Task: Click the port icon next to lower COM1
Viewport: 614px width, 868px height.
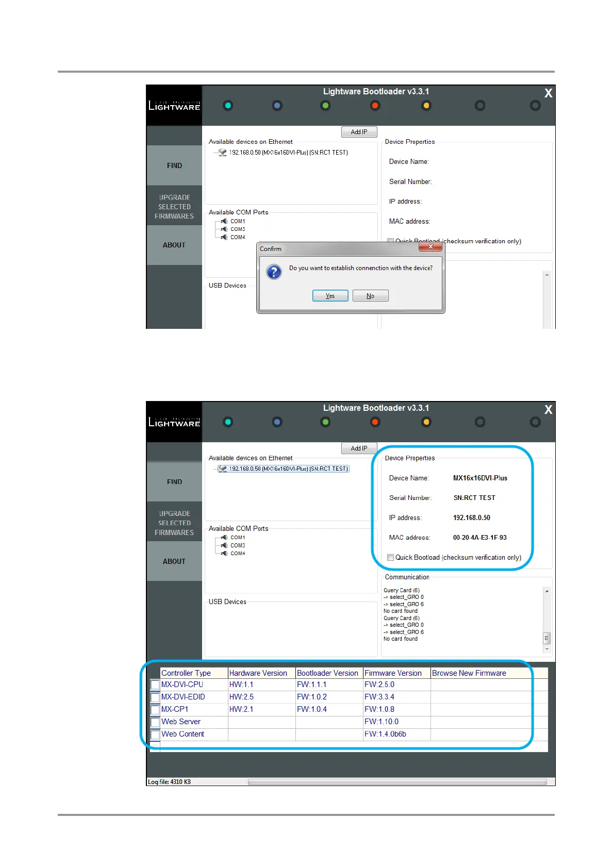Action: 224,538
